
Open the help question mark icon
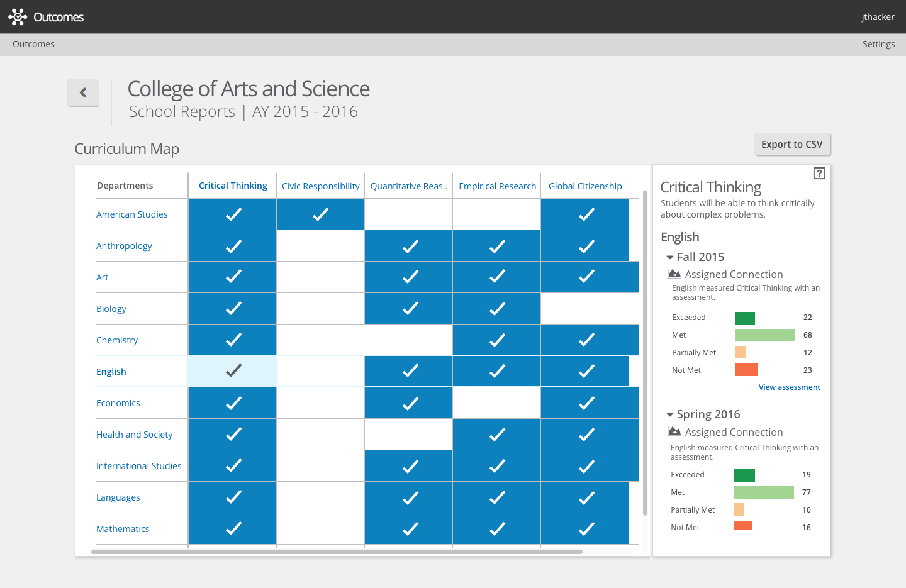pos(819,174)
